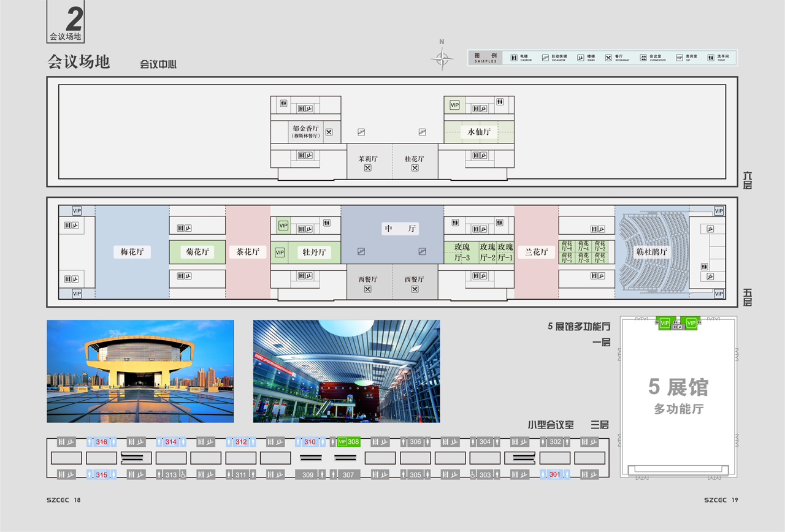Select the 桂花厅 label
This screenshot has height=532, width=785.
coord(415,159)
